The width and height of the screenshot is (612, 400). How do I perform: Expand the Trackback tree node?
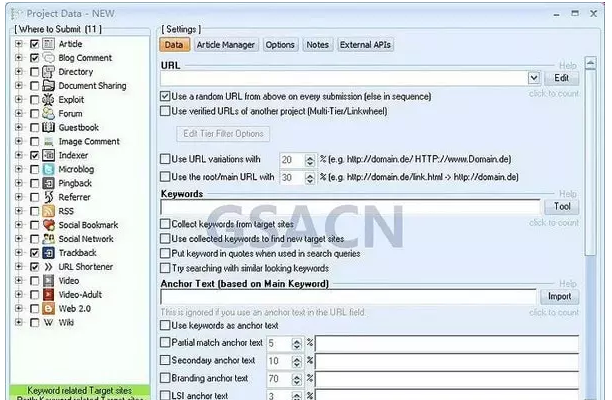pyautogui.click(x=18, y=252)
